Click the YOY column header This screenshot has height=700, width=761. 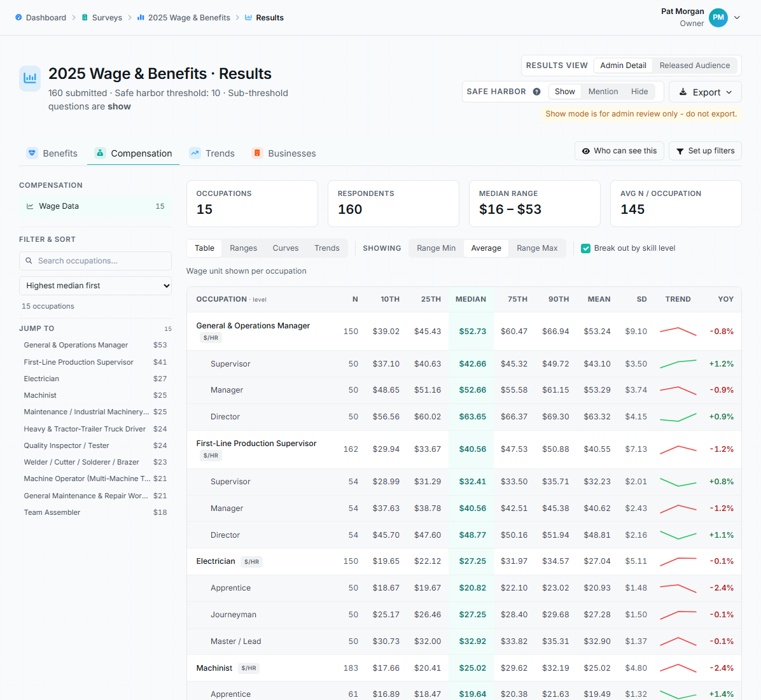click(725, 300)
